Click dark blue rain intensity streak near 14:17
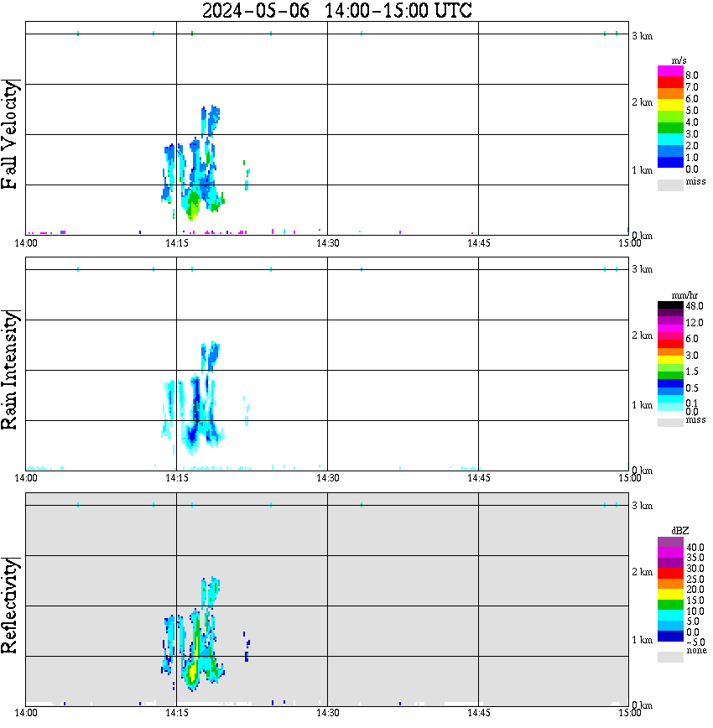 click(x=196, y=408)
